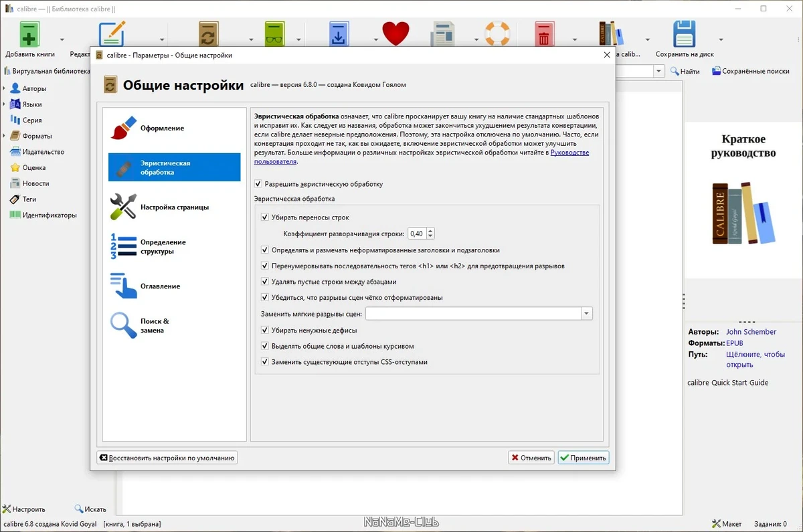Click the Применить button
This screenshot has height=532, width=803.
(x=584, y=458)
